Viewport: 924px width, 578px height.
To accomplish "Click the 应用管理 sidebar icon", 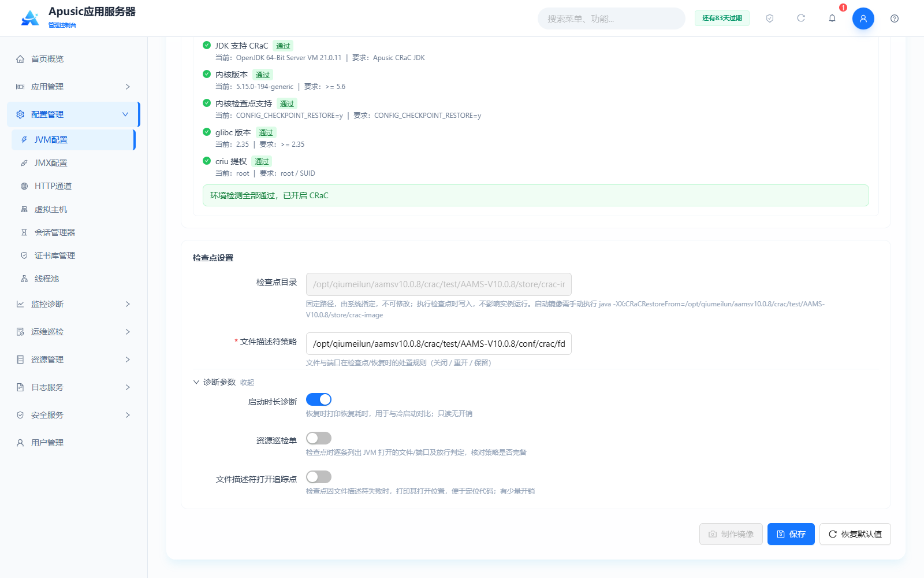I will pyautogui.click(x=20, y=87).
